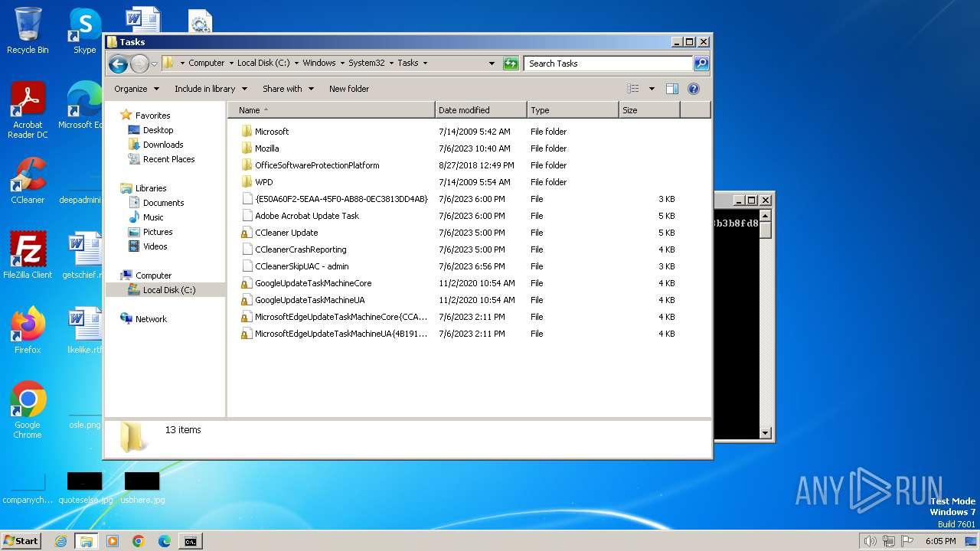
Task: Sort by the Name column header
Action: (x=331, y=110)
